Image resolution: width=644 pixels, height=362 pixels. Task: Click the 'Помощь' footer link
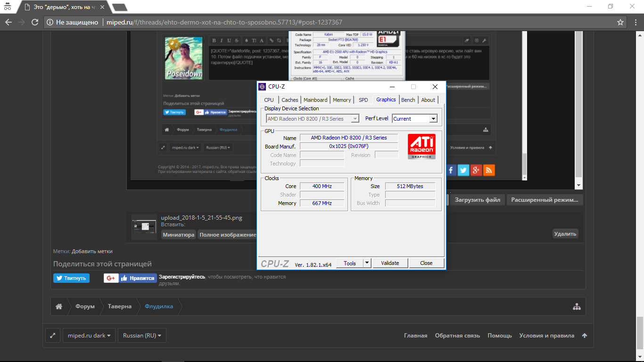pos(500,336)
